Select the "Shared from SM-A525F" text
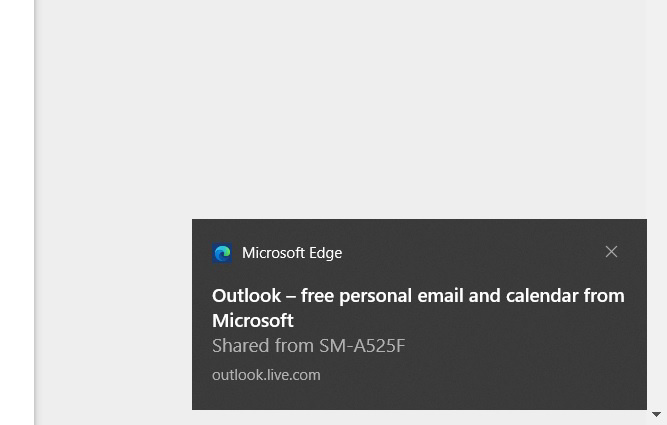 [x=308, y=346]
